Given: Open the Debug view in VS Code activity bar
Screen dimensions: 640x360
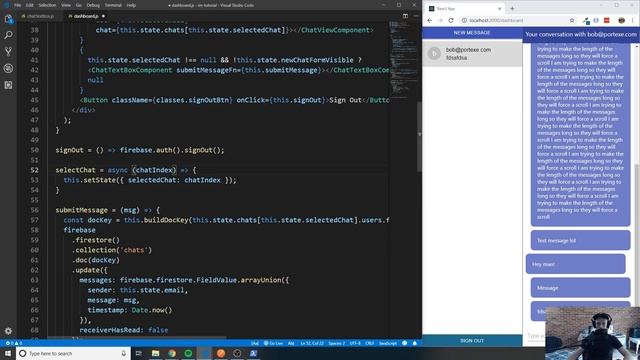Looking at the screenshot, I should (x=8, y=68).
